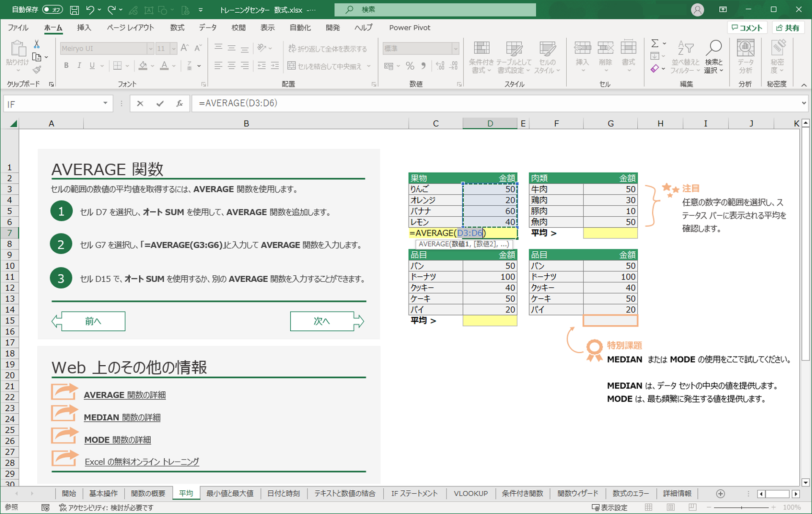Open the Power Pivot ribbon tab
This screenshot has height=514, width=812.
pyautogui.click(x=409, y=28)
